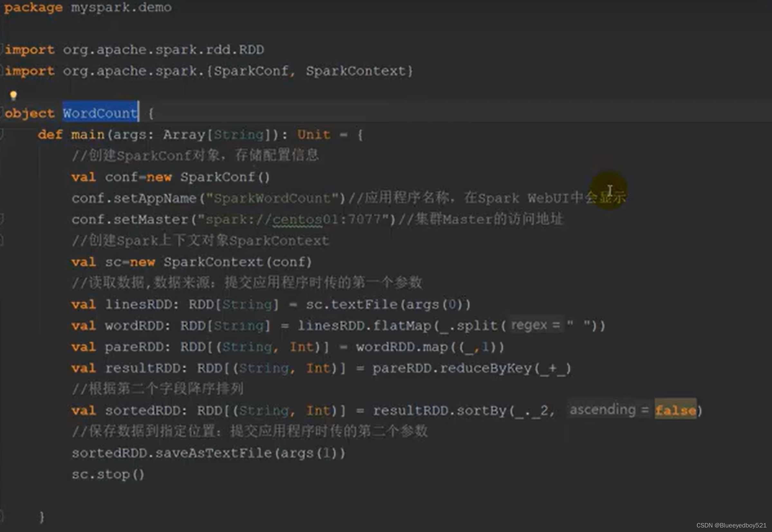Click fold marker beside conf.setMaster line
The image size is (772, 532).
tap(2, 219)
